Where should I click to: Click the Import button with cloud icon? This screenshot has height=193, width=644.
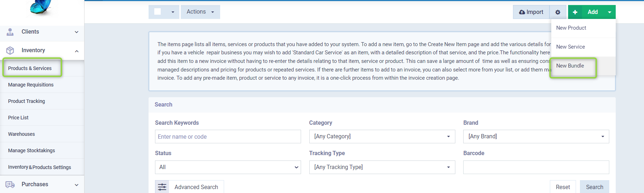[x=531, y=12]
